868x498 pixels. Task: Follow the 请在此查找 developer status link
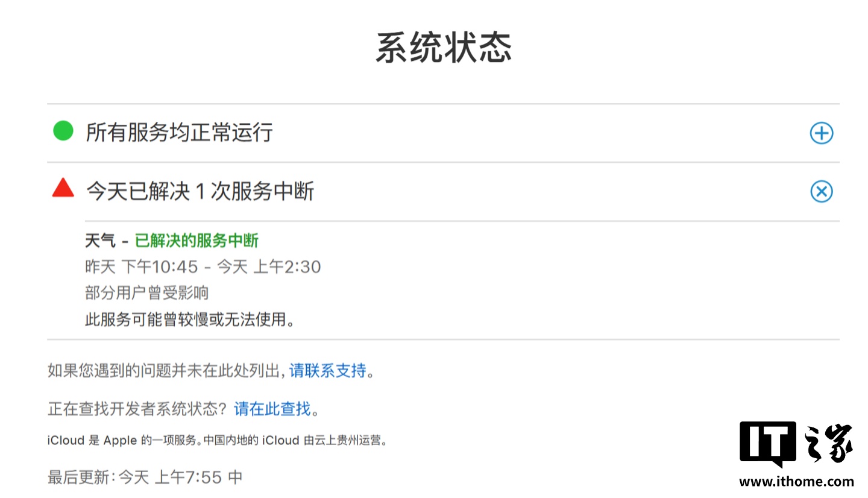coord(272,409)
